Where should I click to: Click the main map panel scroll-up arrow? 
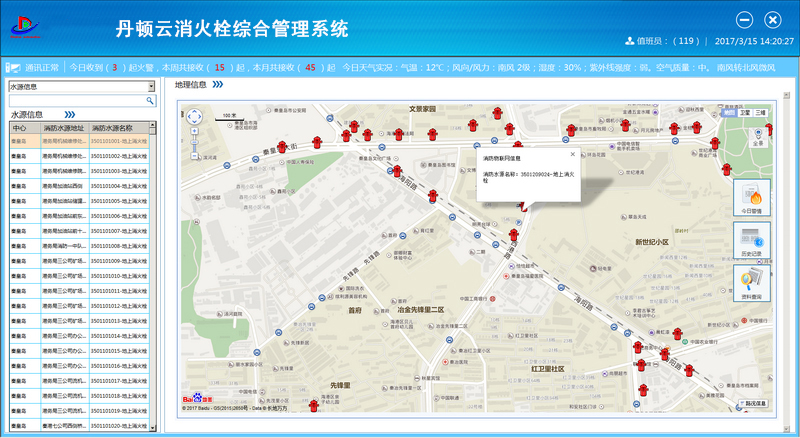(x=786, y=95)
